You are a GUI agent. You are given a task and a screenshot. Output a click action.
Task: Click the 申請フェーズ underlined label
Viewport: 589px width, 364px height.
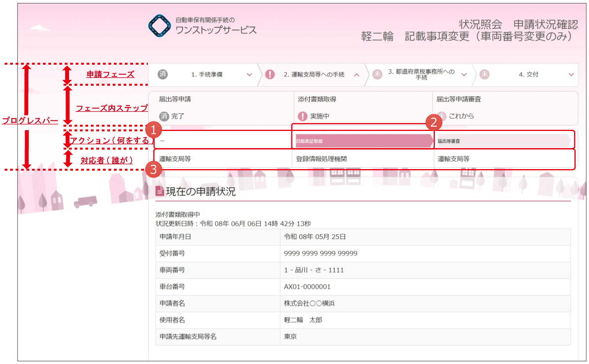coord(110,74)
